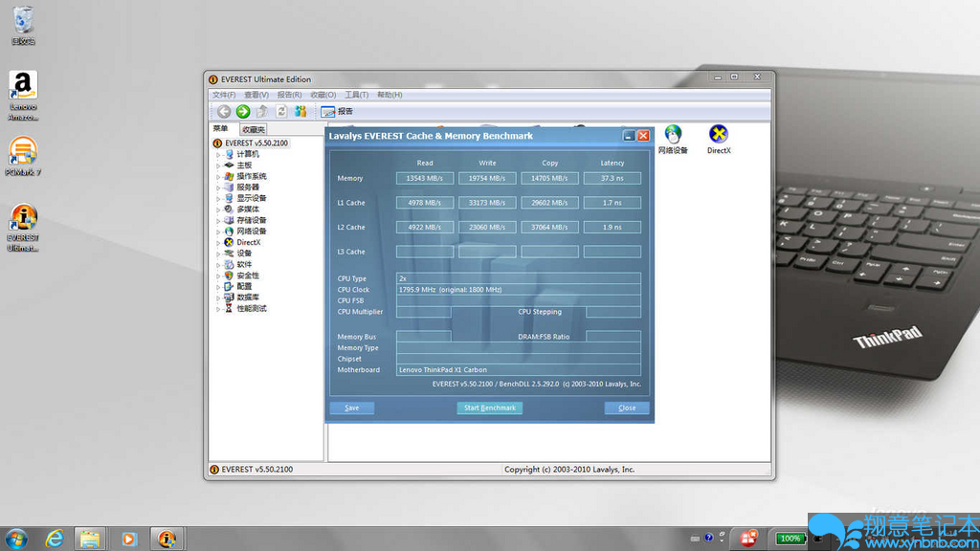Screen dimensions: 980x551
Task: Open the 报告 report toolbar button
Action: 337,111
